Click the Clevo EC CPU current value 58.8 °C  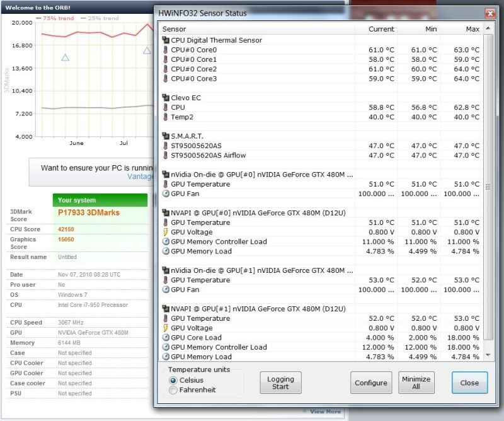[x=381, y=107]
